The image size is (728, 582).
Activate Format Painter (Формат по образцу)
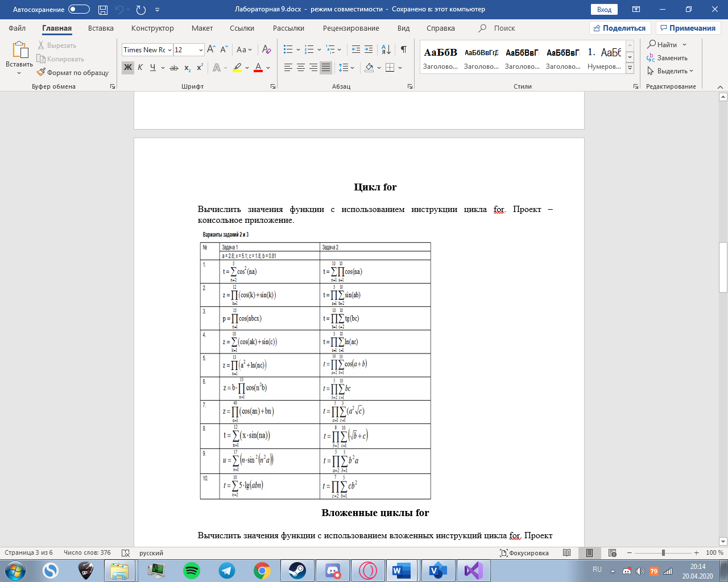coord(72,73)
